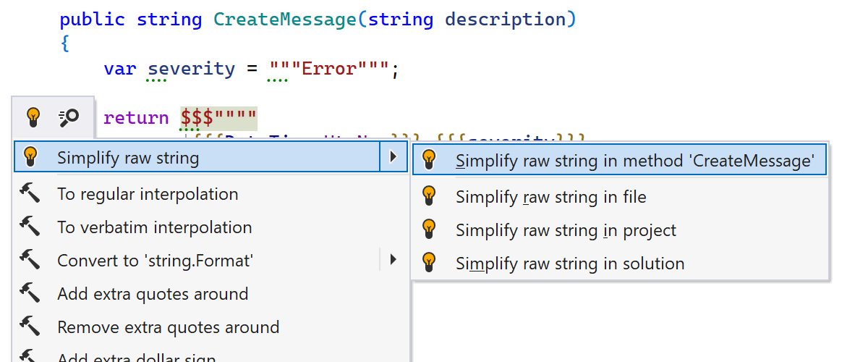Viewport: 868px width, 362px height.
Task: Click lightbulb icon beside 'Simplify raw string'
Action: [30, 157]
